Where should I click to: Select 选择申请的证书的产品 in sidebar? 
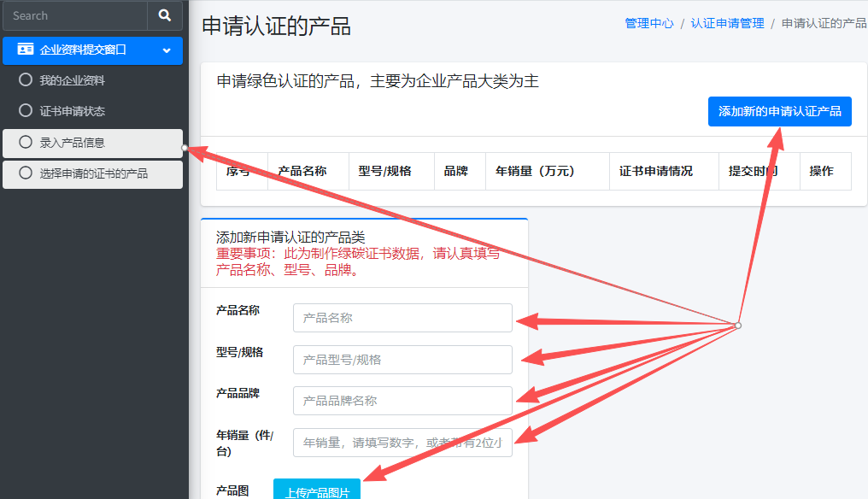[x=92, y=174]
